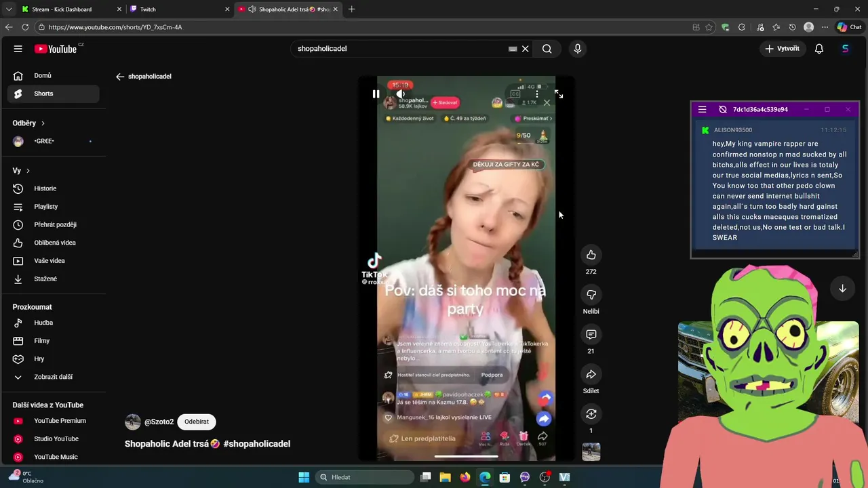Image resolution: width=868 pixels, height=488 pixels.
Task: Switch to the Twitch browser tab
Action: point(179,9)
